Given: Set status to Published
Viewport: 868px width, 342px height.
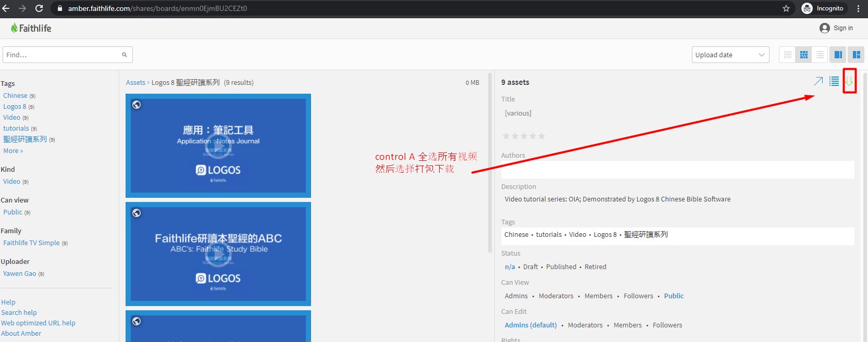Looking at the screenshot, I should (561, 267).
